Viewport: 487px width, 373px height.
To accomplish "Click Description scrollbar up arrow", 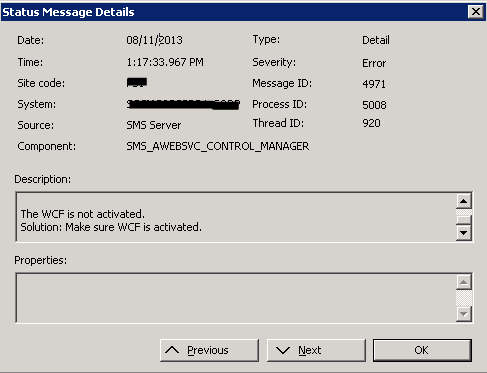I will 464,201.
